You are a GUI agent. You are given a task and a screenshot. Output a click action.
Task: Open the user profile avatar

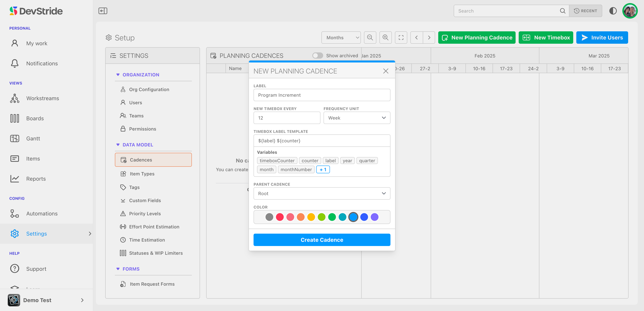click(x=630, y=11)
